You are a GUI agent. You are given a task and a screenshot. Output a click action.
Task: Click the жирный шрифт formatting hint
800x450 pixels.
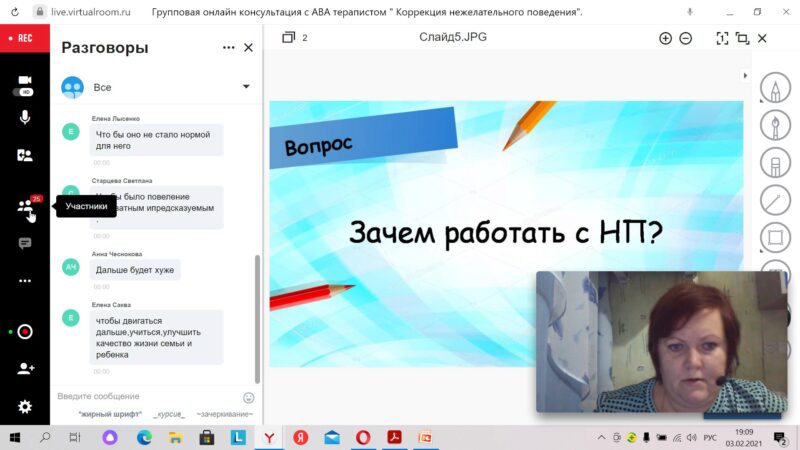pos(110,414)
